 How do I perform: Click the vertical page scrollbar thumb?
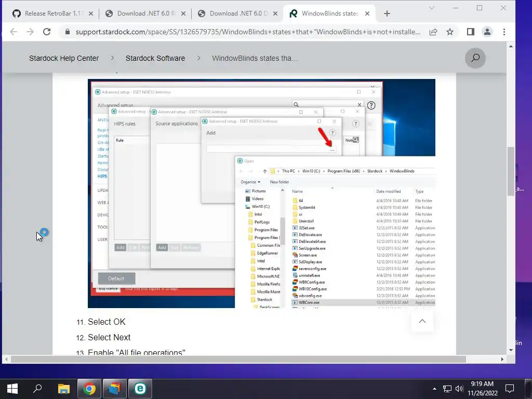click(x=511, y=171)
